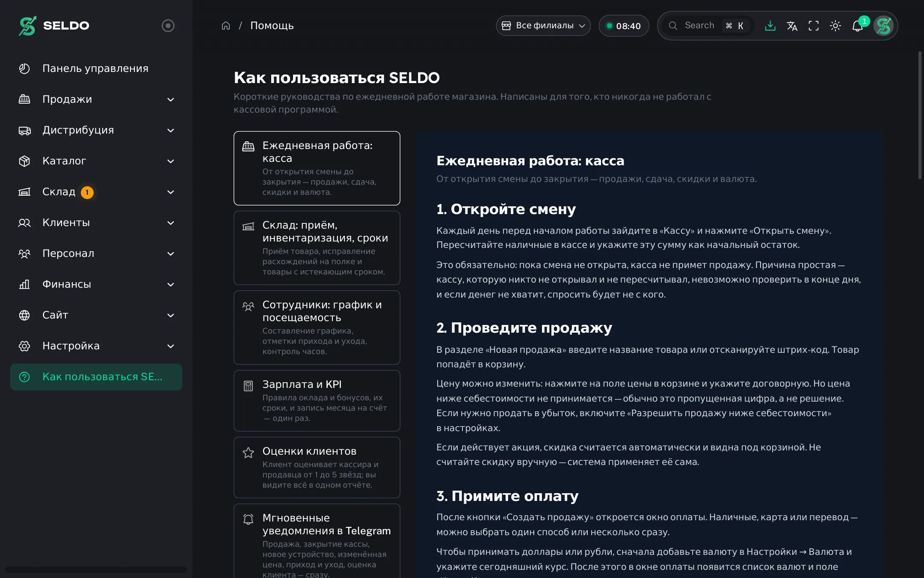This screenshot has height=578, width=924.
Task: Click heading 2. Проведите продажу
Action: click(524, 328)
